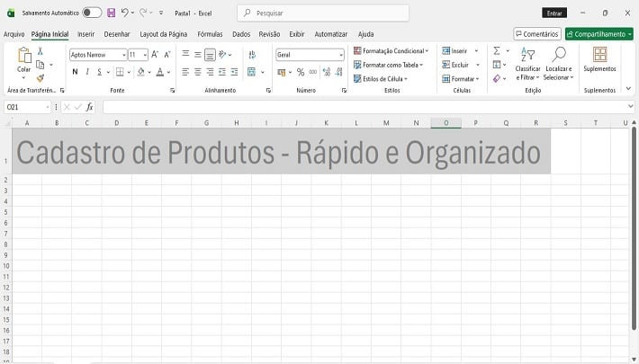
Task: Switch to the Fórmulas tab
Action: pos(210,34)
